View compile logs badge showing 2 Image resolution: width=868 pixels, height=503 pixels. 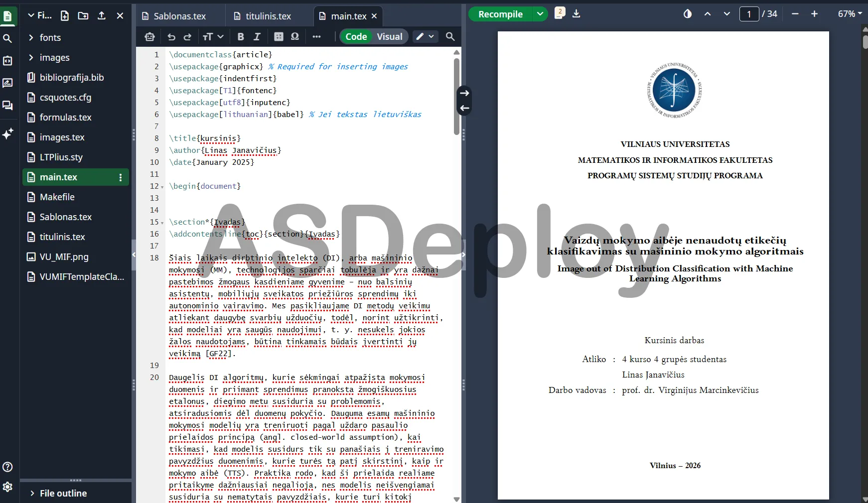coord(560,13)
